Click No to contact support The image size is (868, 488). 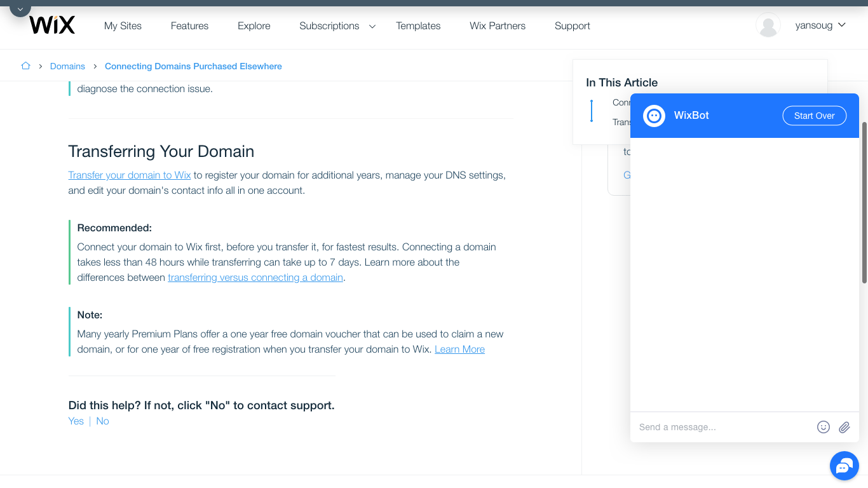[x=102, y=421]
